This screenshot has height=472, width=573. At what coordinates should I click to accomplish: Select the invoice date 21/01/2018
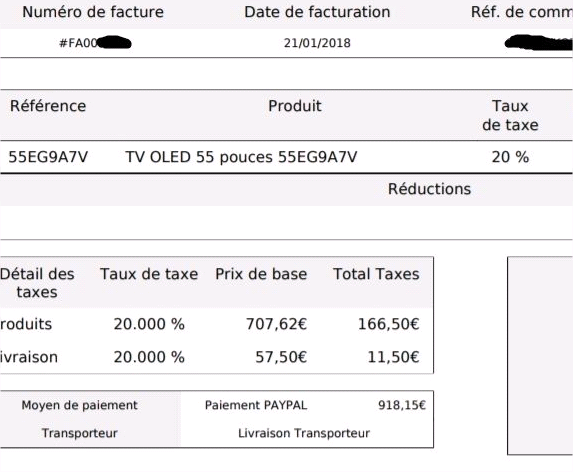[x=317, y=43]
